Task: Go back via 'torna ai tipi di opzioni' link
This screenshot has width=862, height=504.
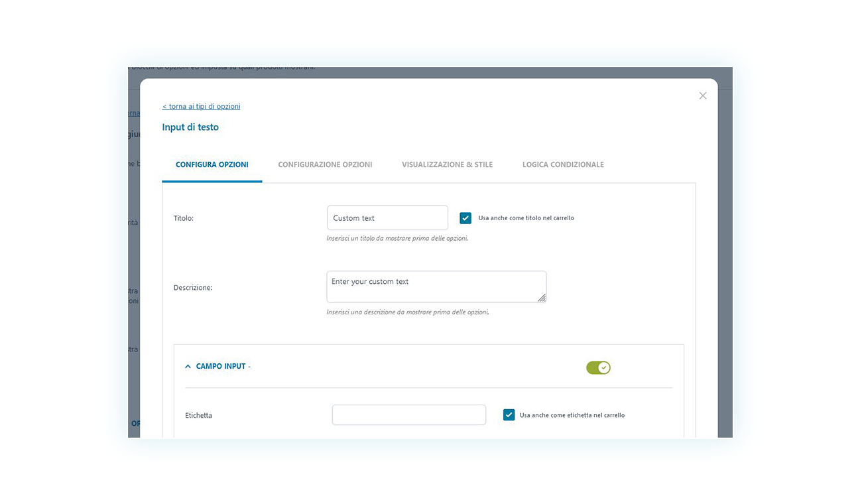Action: click(201, 106)
